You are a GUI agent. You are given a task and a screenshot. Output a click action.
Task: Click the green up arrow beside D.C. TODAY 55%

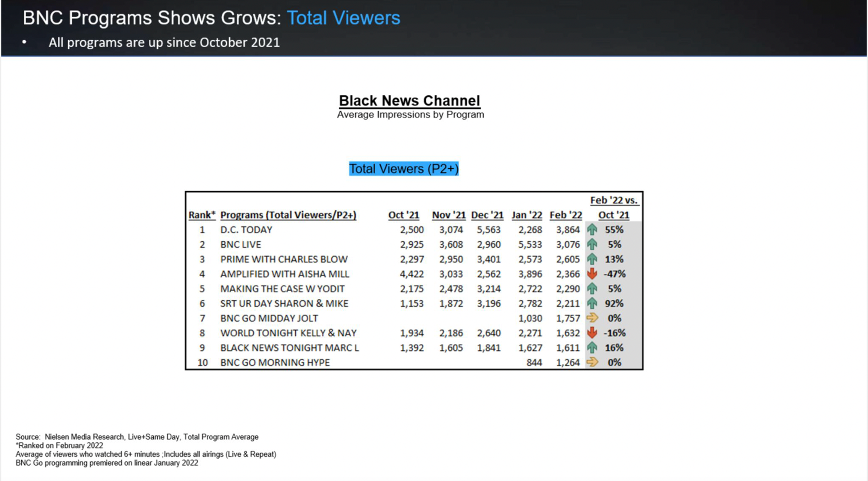(592, 230)
